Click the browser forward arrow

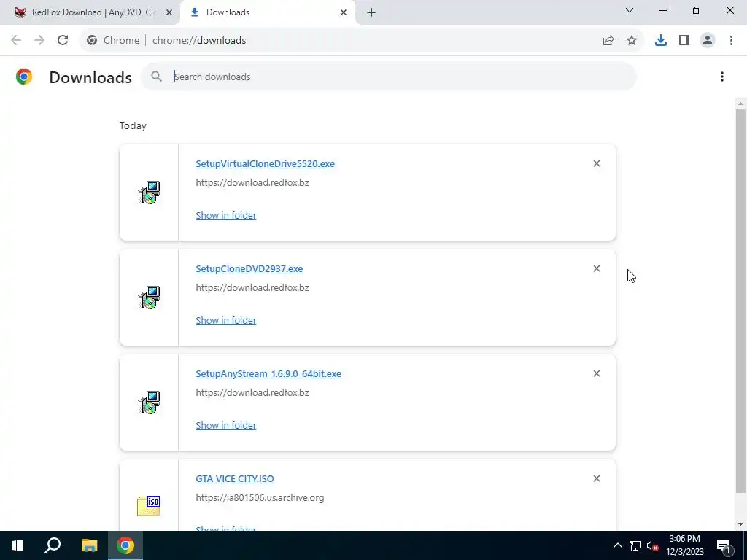pos(39,41)
